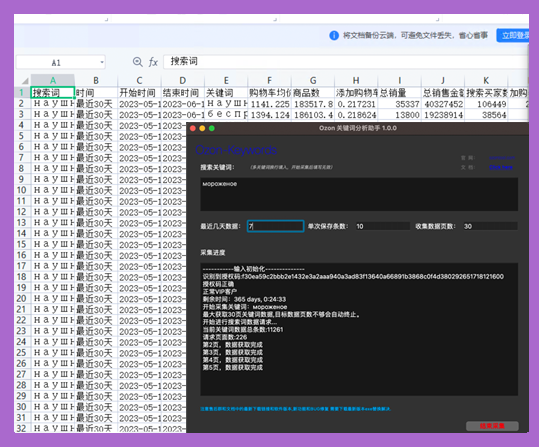Select row 10 header in spreadsheet
Screen dimensions: 539x447
[x=22, y=190]
